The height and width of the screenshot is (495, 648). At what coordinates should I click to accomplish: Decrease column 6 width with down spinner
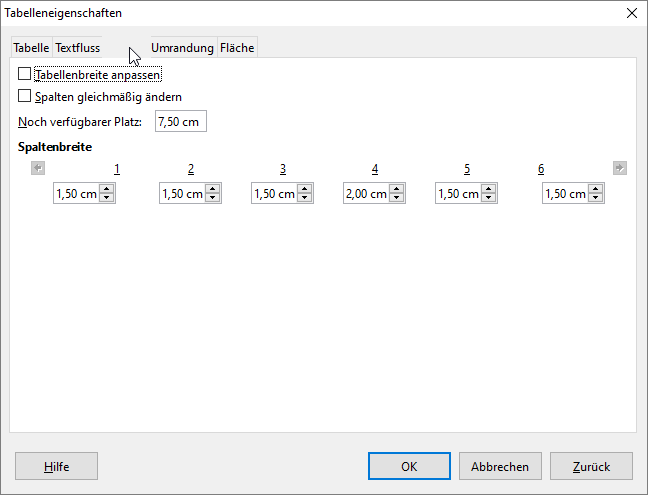596,198
